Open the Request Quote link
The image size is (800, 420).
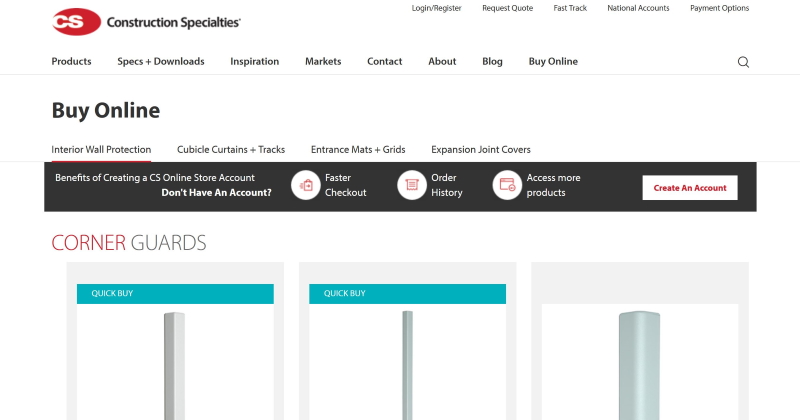click(x=508, y=8)
